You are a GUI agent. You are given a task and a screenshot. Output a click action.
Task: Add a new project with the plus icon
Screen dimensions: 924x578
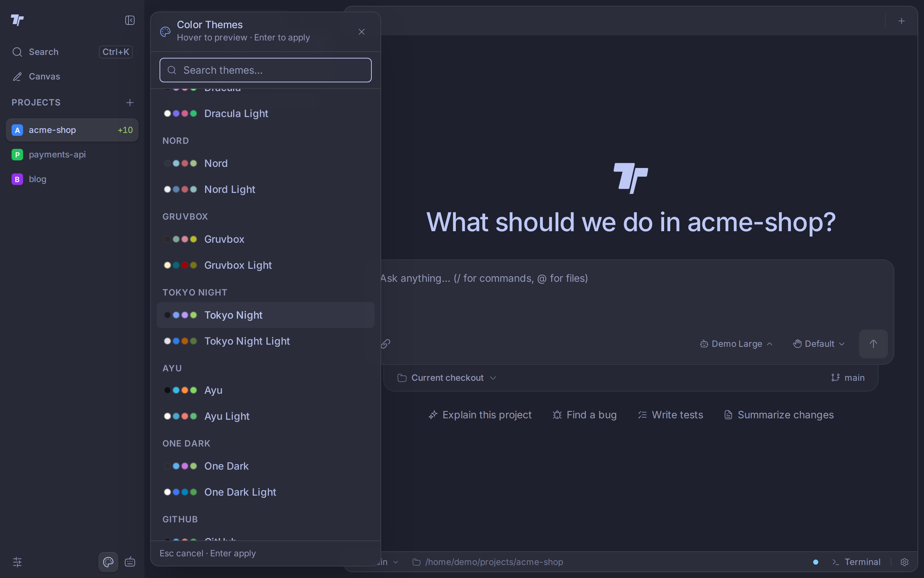point(130,103)
